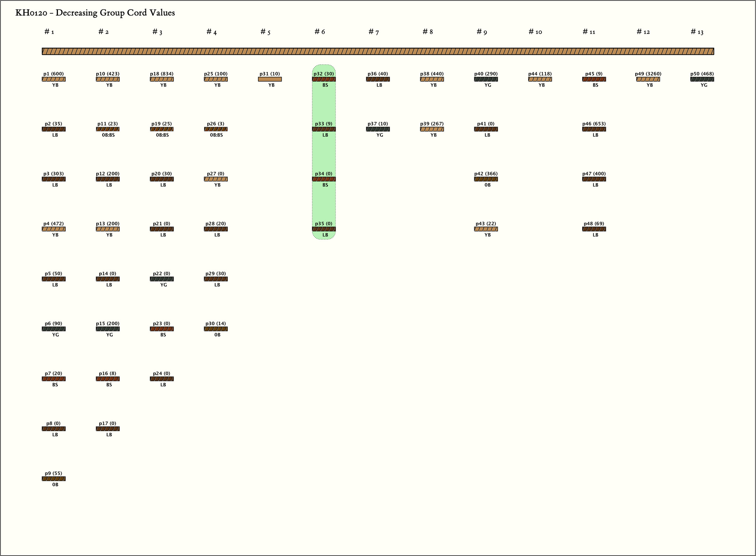The image size is (756, 556).
Task: Click the group # 13 header
Action: click(697, 32)
